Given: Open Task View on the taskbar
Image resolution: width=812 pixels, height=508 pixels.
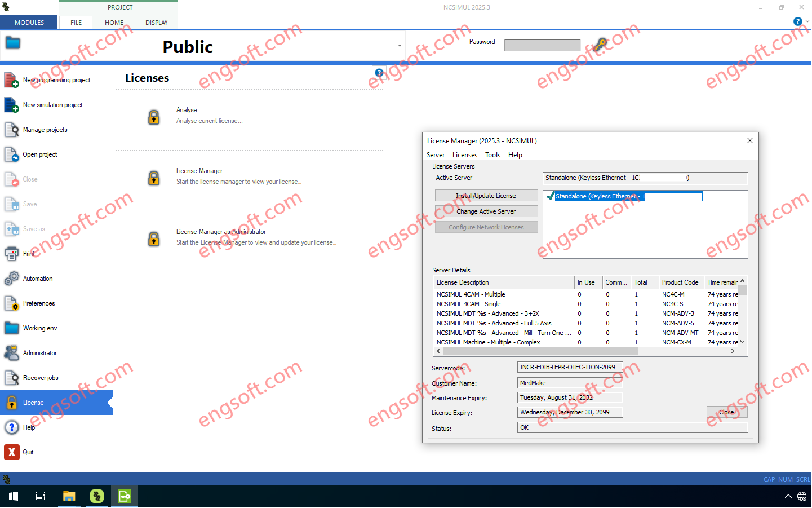Looking at the screenshot, I should coord(41,496).
